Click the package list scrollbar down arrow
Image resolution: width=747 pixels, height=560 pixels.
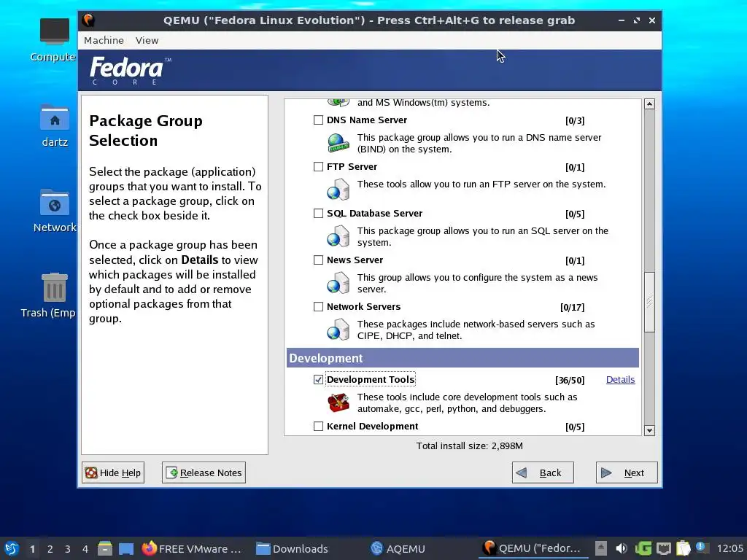pyautogui.click(x=649, y=430)
